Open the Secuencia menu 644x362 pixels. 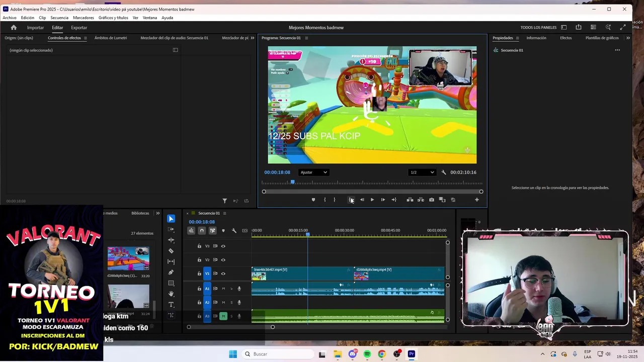pos(59,18)
